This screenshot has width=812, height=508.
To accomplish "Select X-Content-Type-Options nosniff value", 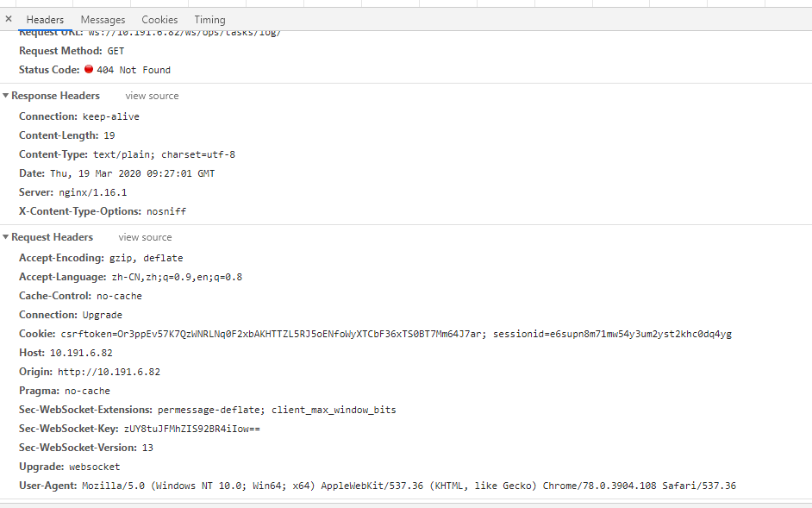I will pyautogui.click(x=166, y=211).
